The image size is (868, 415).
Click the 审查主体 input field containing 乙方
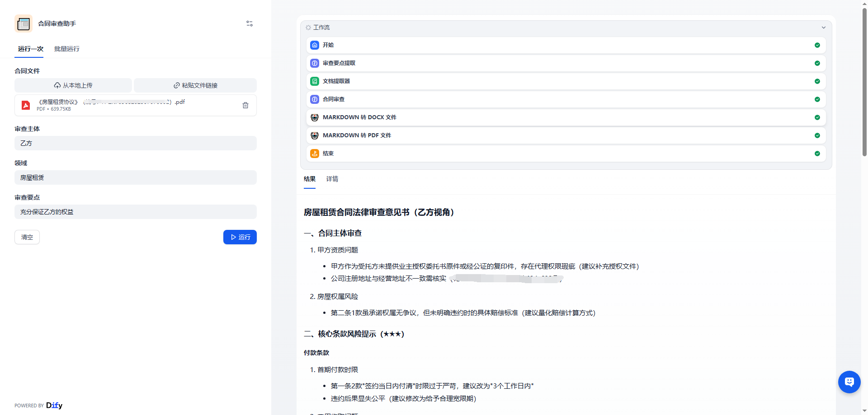tap(136, 143)
